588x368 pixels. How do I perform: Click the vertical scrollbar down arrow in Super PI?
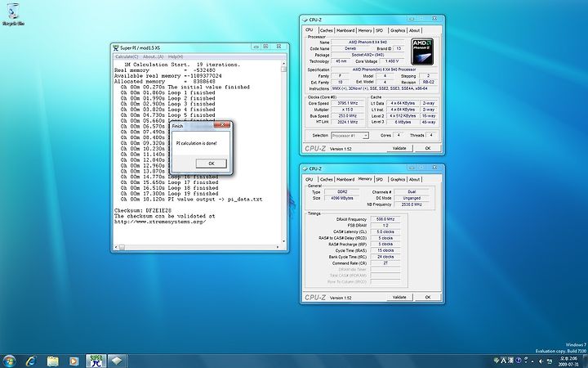284,241
